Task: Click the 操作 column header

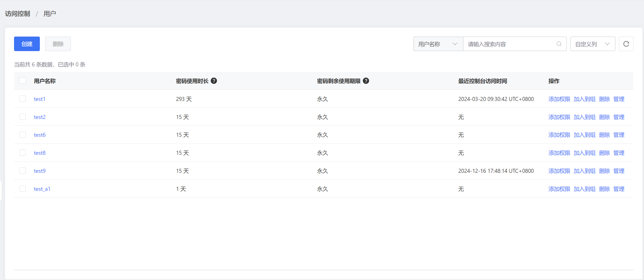Action: point(554,81)
